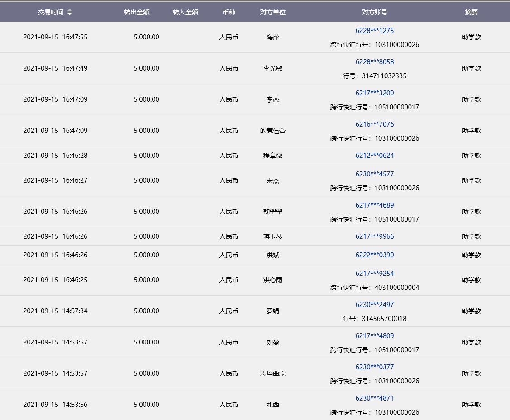Open account link 6230***4577
This screenshot has height=420, width=510.
point(374,174)
